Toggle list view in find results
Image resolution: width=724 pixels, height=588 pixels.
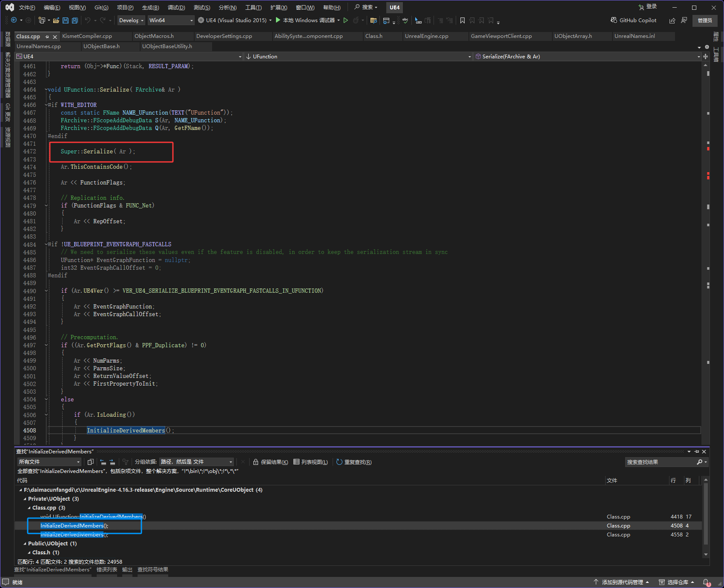310,462
